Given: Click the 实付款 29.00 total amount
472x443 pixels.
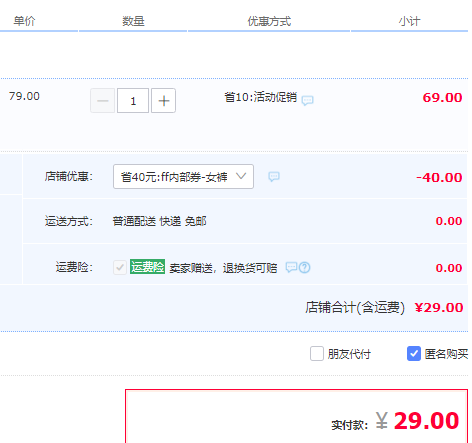Looking at the screenshot, I should tap(418, 421).
